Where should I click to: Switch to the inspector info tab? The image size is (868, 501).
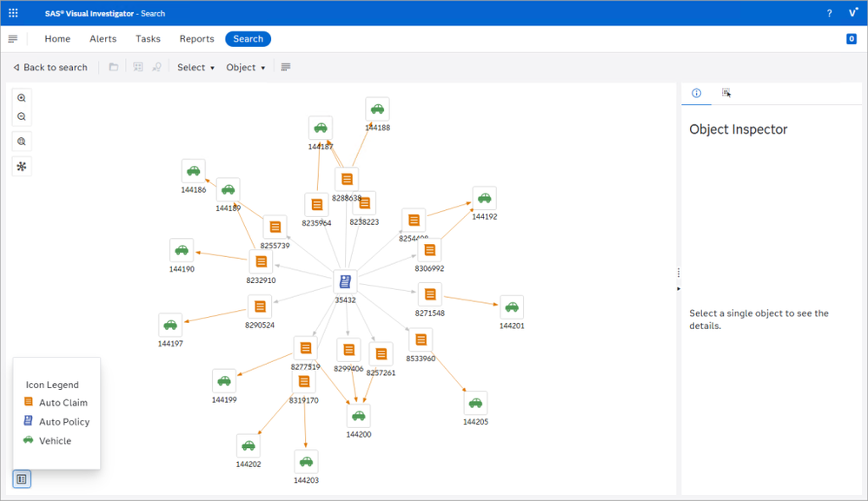(696, 93)
